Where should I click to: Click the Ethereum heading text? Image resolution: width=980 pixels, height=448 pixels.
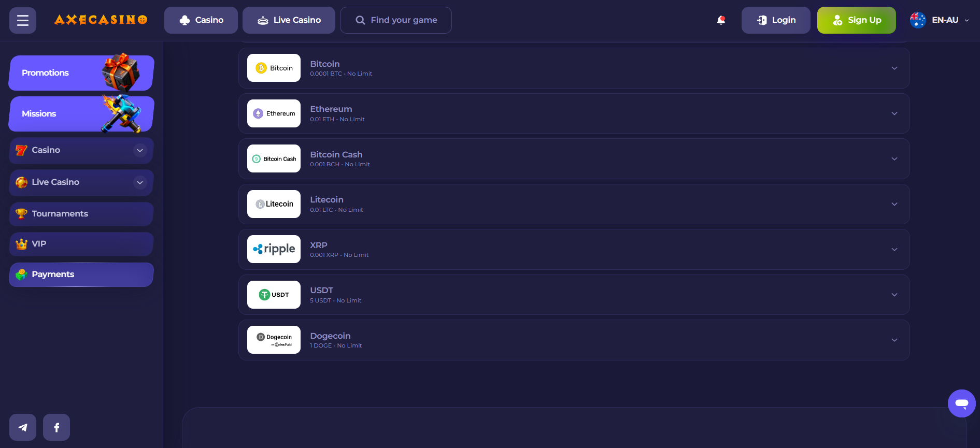pyautogui.click(x=331, y=109)
